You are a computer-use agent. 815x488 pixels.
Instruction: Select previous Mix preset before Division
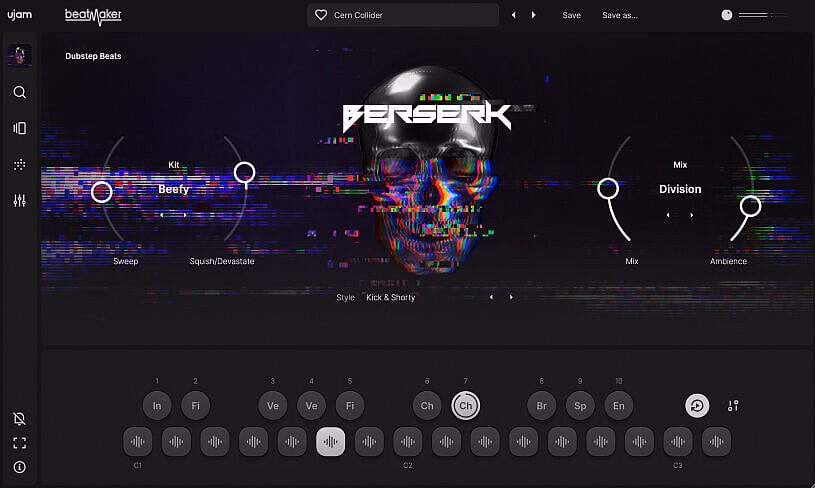(668, 215)
